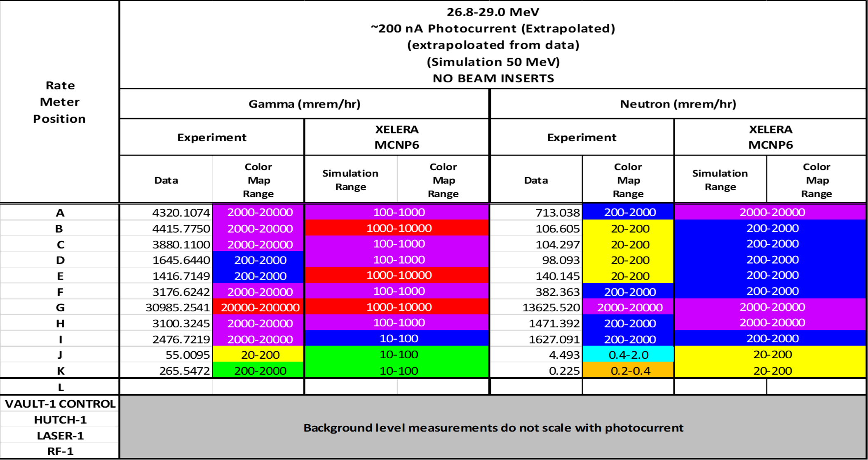The image size is (868, 460).
Task: Click the XELERA MCNP6 header under Gamma
Action: [397, 137]
